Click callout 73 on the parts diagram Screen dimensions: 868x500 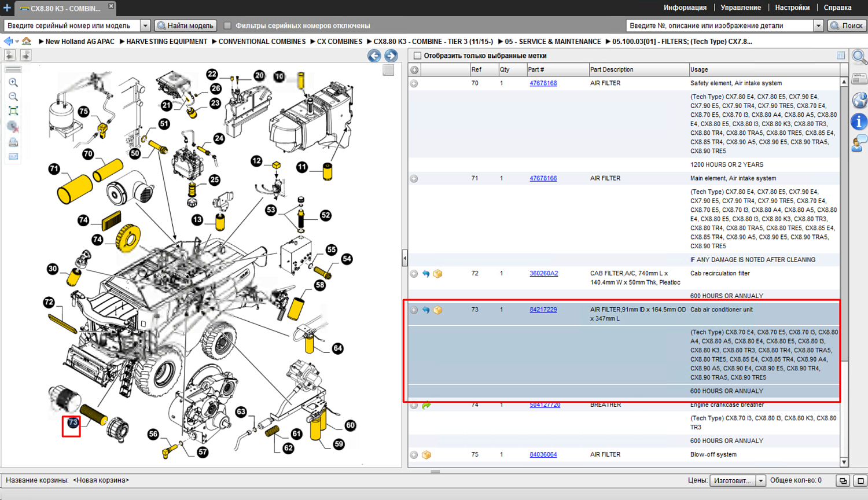pos(72,423)
